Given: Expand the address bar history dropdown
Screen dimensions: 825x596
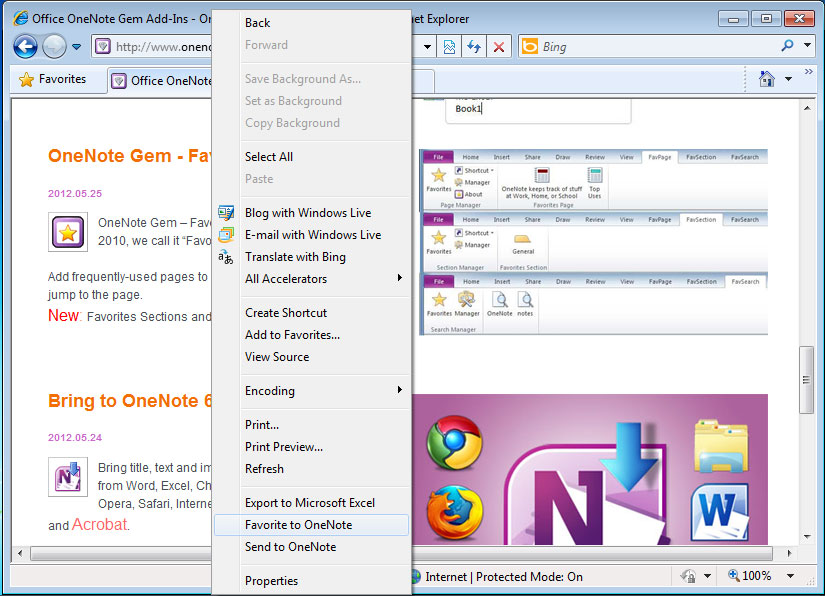Looking at the screenshot, I should coord(427,47).
